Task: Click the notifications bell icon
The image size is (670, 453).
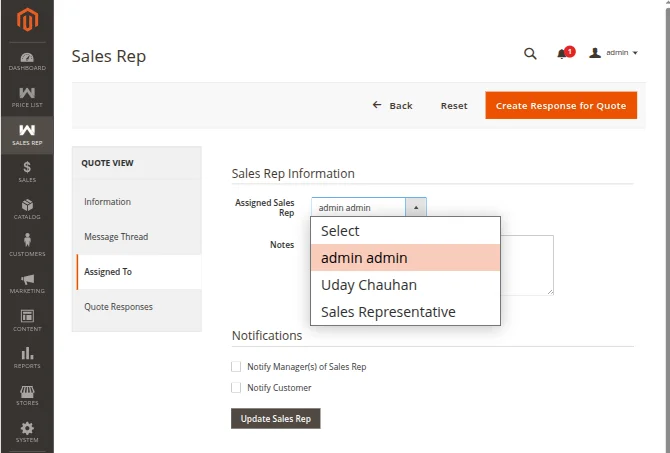Action: (x=562, y=54)
